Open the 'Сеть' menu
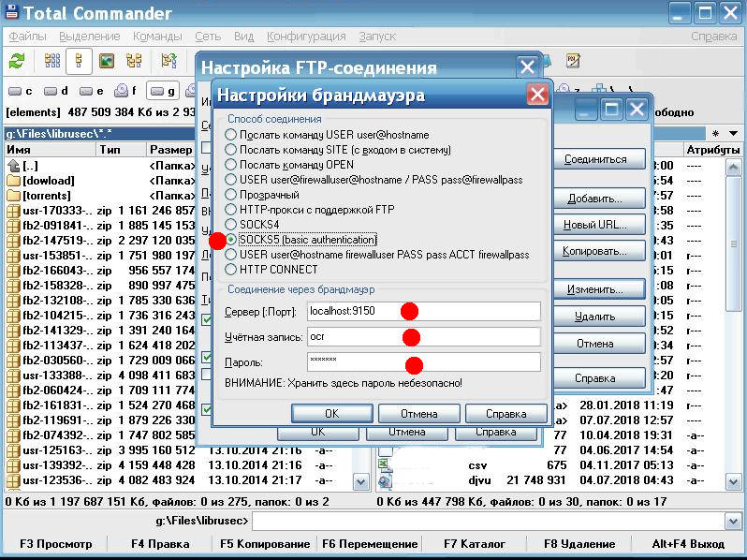This screenshot has height=560, width=747. [208, 37]
